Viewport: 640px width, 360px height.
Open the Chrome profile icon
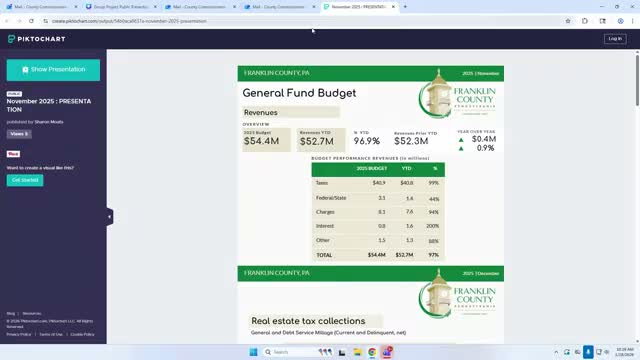(x=620, y=21)
